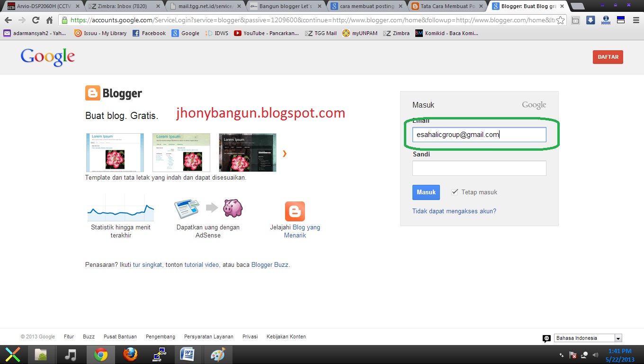Open the Chrome menu icon
This screenshot has width=644, height=364.
(635, 20)
